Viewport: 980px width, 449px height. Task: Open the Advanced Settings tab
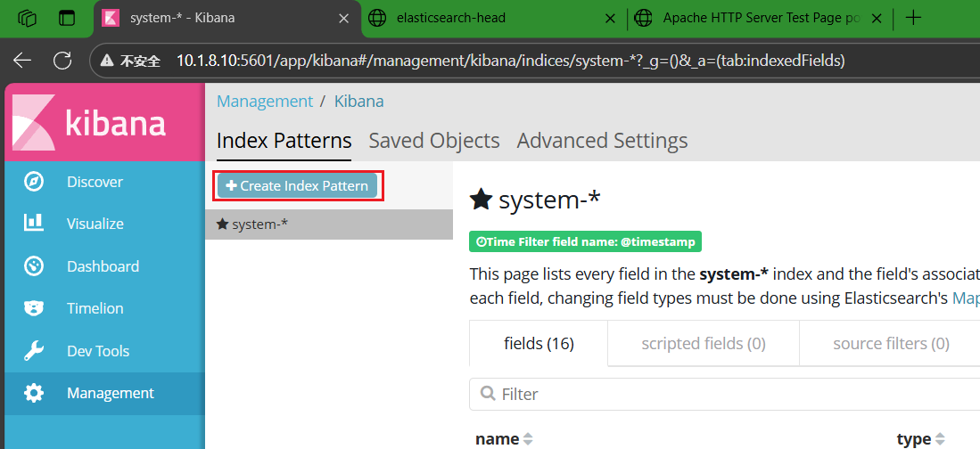[x=602, y=141]
